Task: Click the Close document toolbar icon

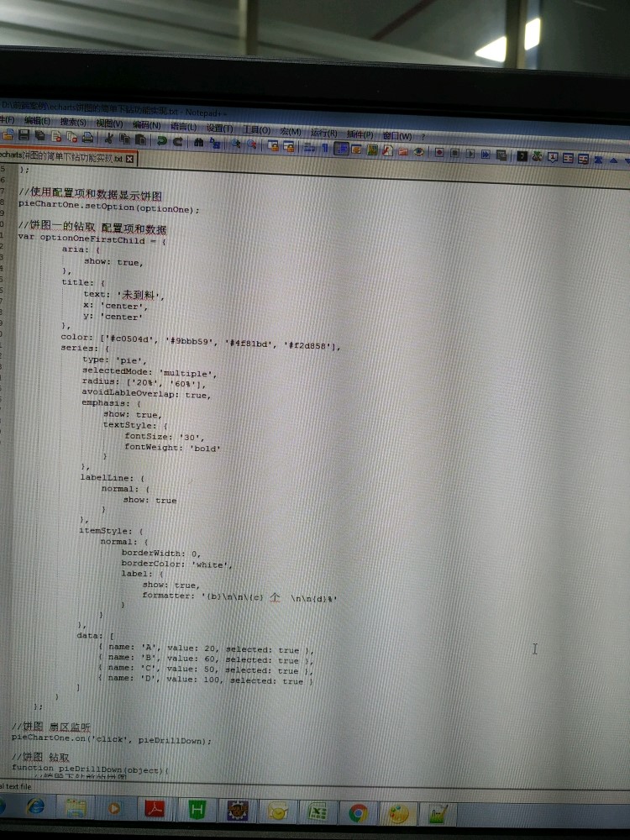Action: [56, 137]
